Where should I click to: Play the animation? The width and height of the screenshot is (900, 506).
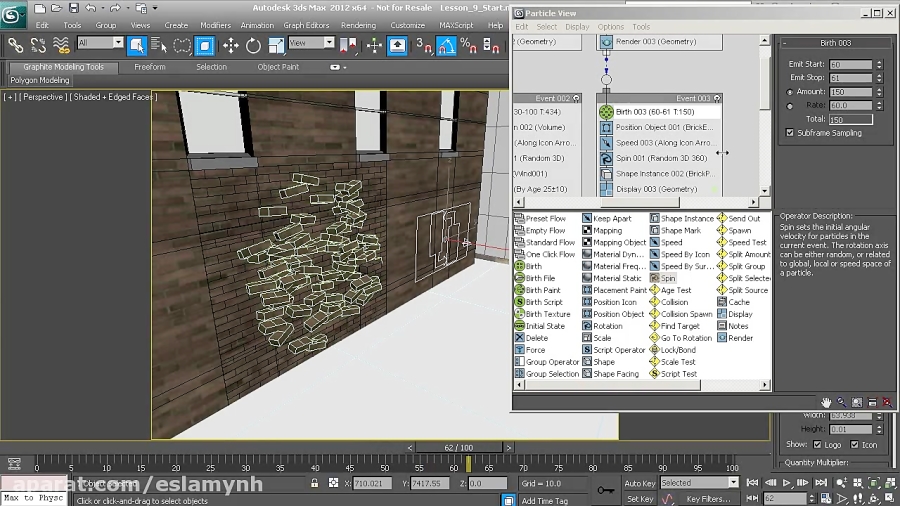click(x=786, y=484)
